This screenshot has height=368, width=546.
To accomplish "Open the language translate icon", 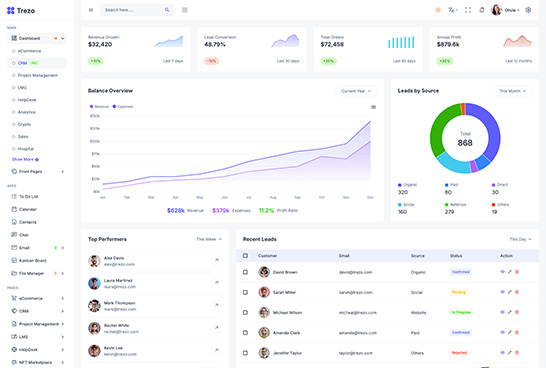I will click(x=452, y=10).
